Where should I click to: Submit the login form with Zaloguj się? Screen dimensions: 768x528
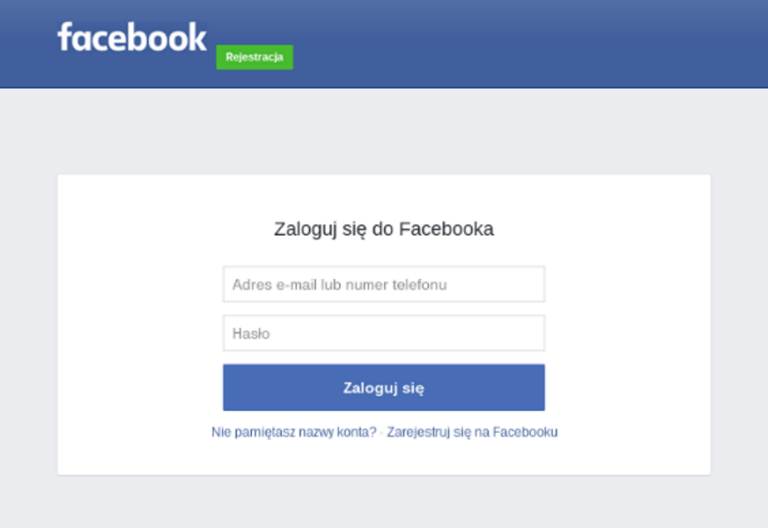(384, 387)
